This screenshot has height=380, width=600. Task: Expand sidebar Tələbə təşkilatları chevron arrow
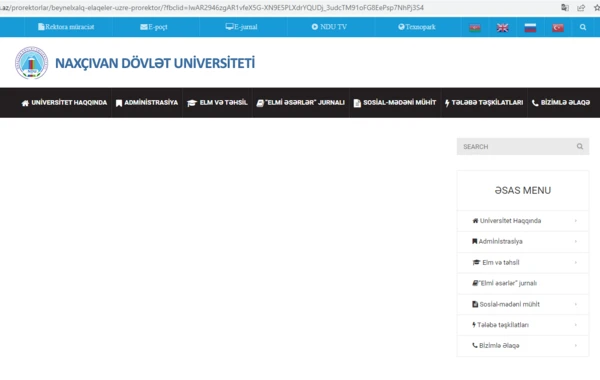pyautogui.click(x=576, y=325)
